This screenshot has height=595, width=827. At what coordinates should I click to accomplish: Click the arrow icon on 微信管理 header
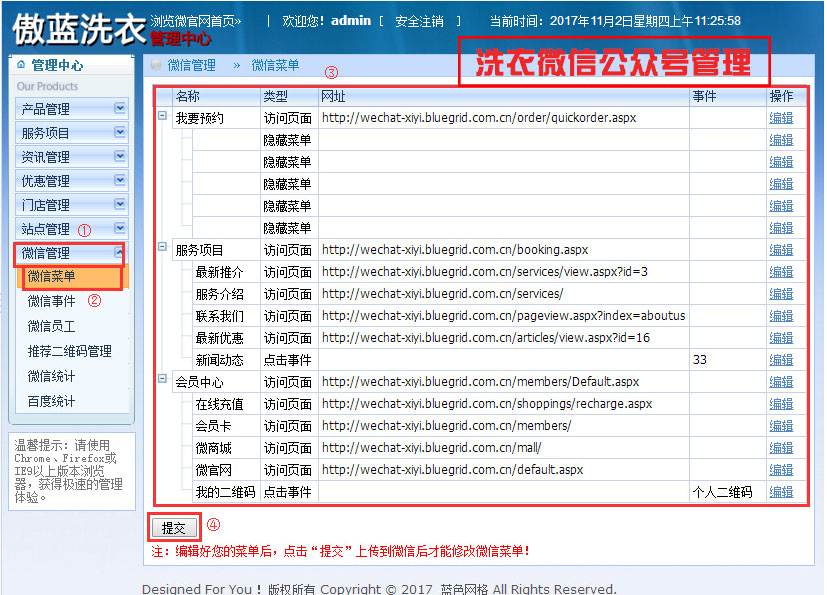point(118,252)
